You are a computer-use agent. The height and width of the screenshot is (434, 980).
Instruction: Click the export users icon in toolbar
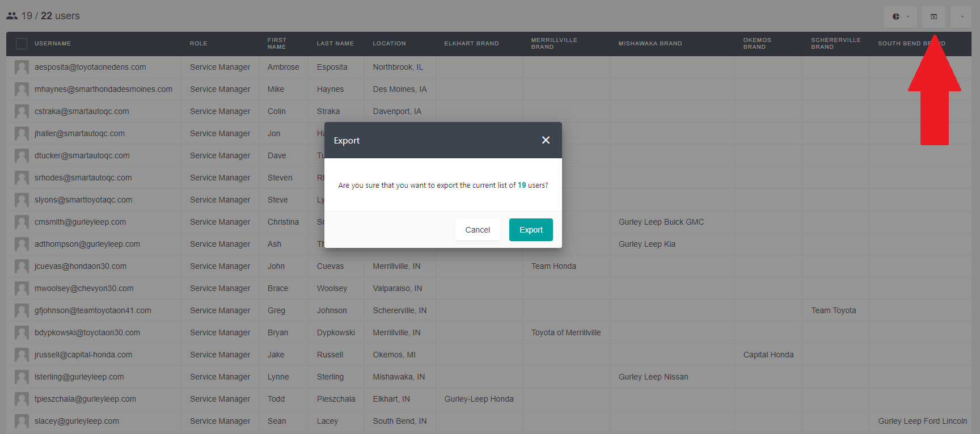933,16
